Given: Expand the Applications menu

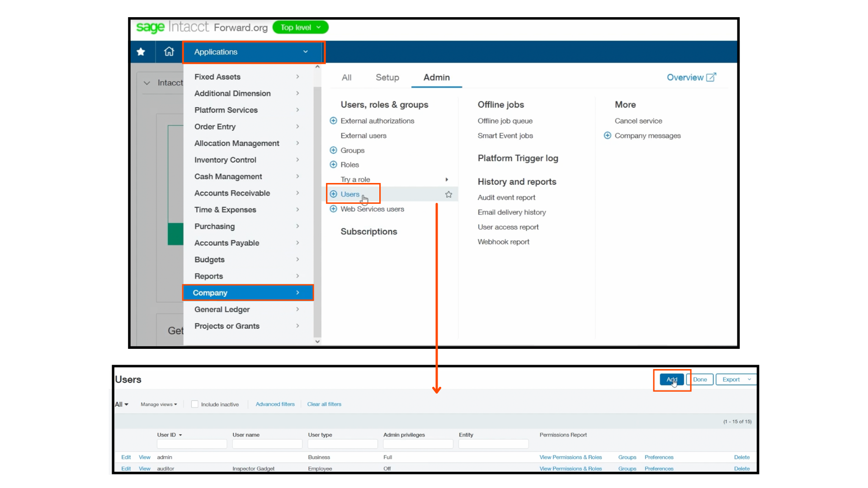Looking at the screenshot, I should pos(251,52).
